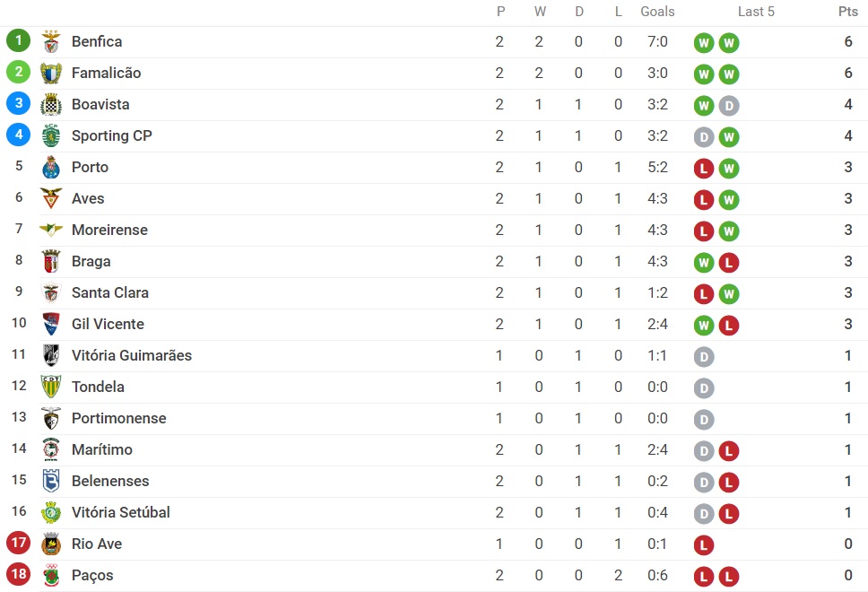
Task: Click the Boavista checkered crest icon
Action: point(51,105)
